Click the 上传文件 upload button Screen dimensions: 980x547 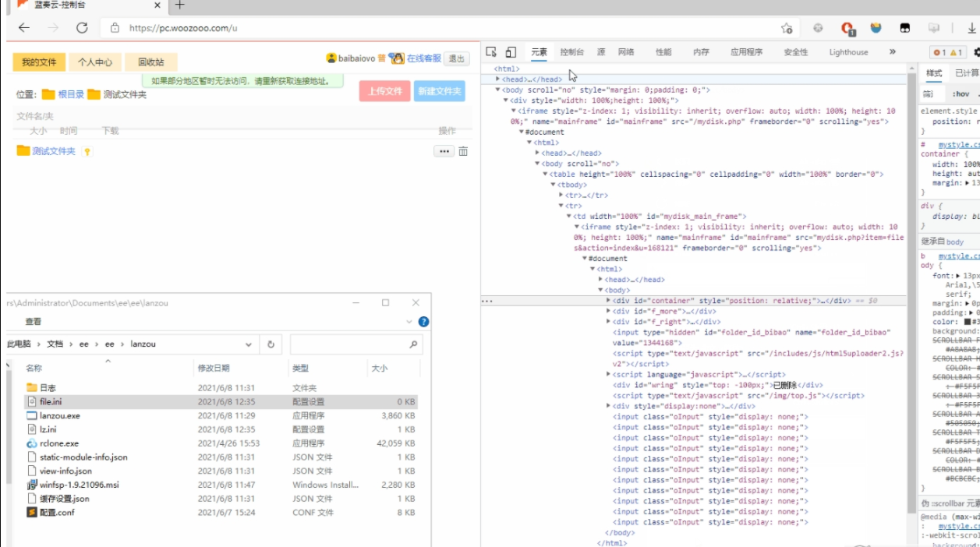385,91
